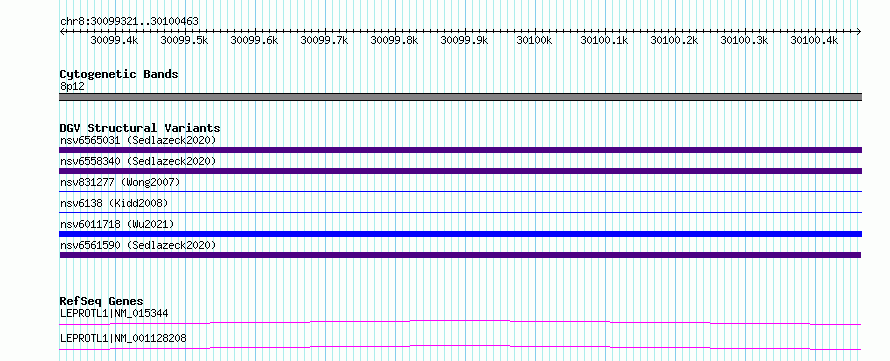Click the 30099.6k ruler tick label
The width and height of the screenshot is (890, 361).
point(254,40)
